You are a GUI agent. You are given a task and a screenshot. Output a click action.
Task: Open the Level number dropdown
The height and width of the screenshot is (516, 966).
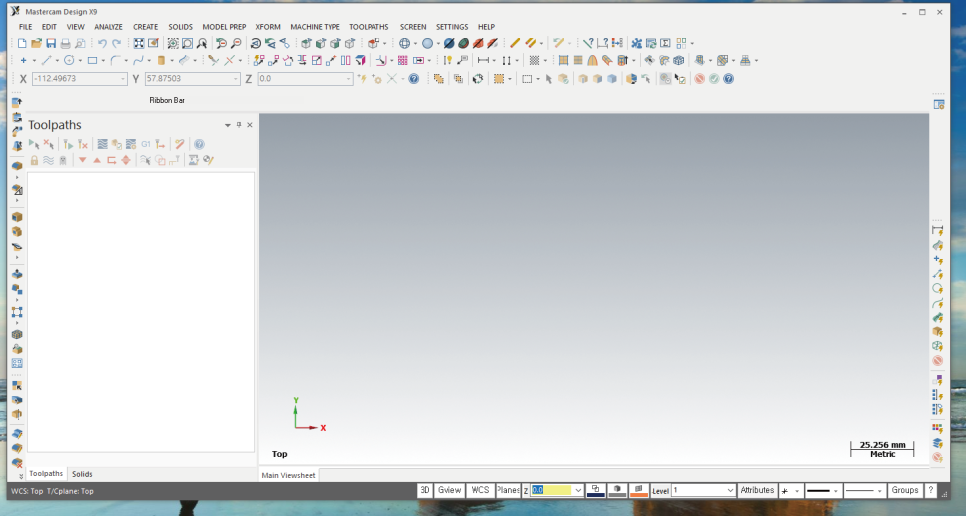click(730, 491)
